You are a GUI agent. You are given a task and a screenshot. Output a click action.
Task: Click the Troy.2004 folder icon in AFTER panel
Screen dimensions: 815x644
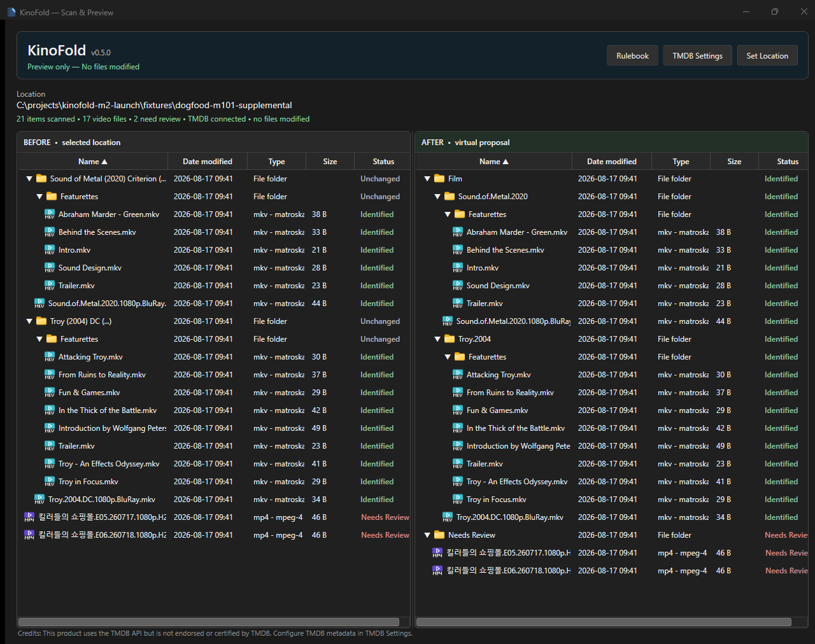[x=450, y=339]
